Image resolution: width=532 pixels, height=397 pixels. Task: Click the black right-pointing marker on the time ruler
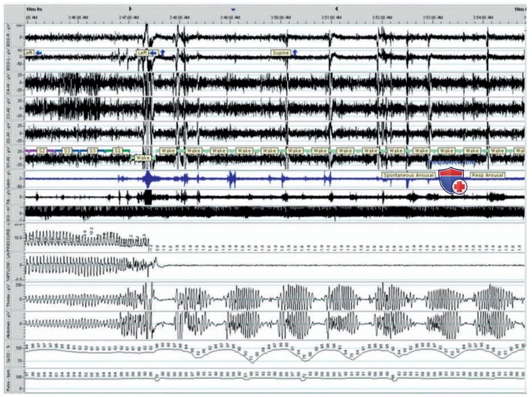point(130,9)
